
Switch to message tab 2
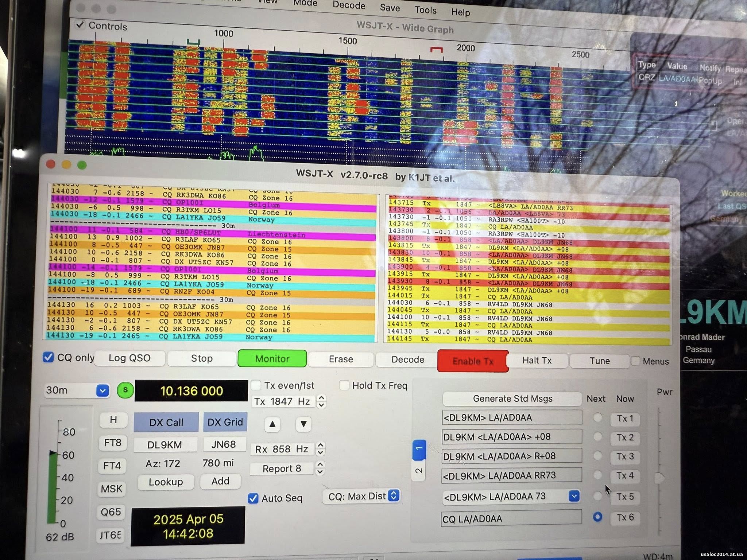(x=419, y=471)
